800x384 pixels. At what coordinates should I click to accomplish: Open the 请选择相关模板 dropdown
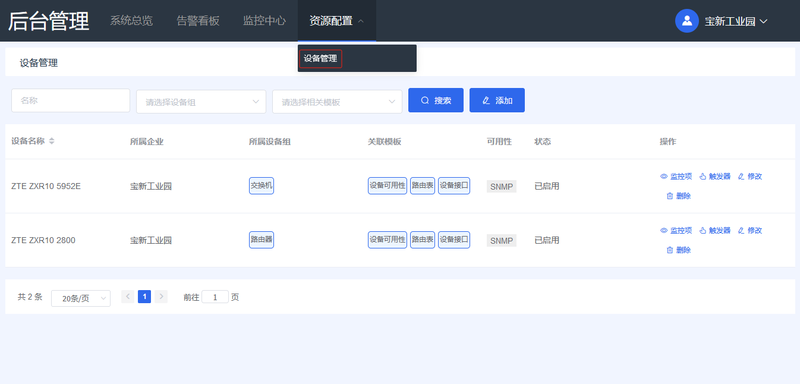tap(337, 101)
